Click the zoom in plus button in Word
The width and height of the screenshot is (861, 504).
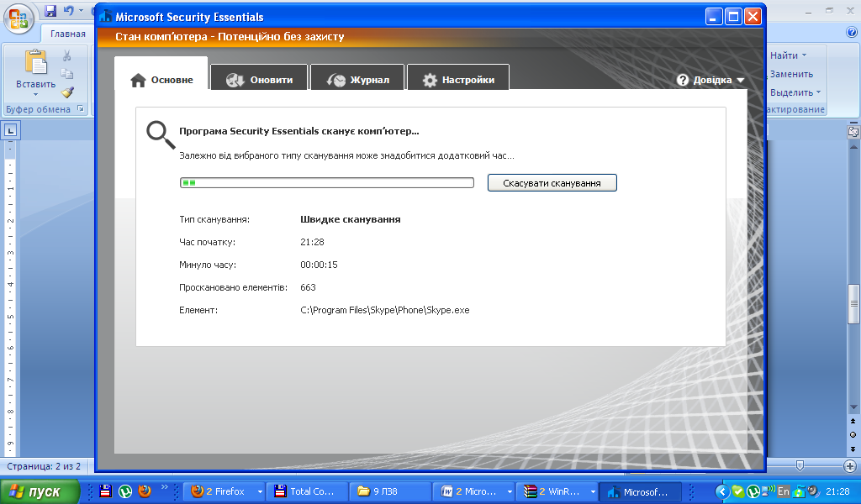point(850,466)
